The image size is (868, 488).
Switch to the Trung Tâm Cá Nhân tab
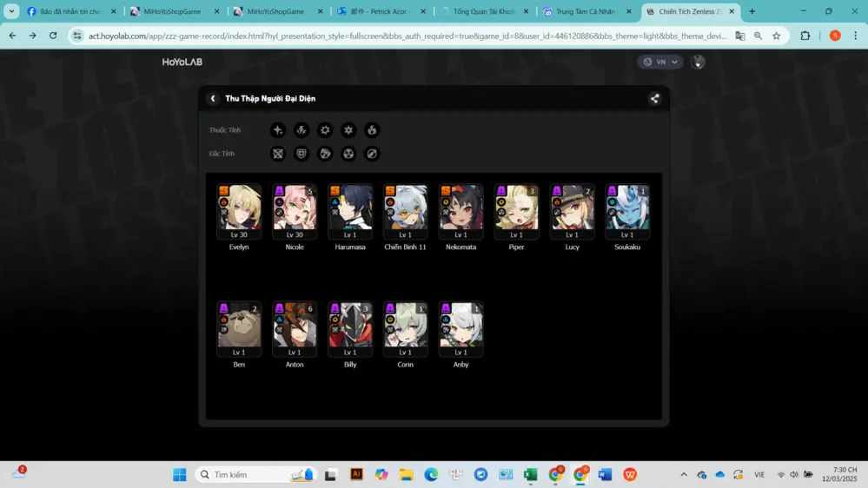click(588, 11)
